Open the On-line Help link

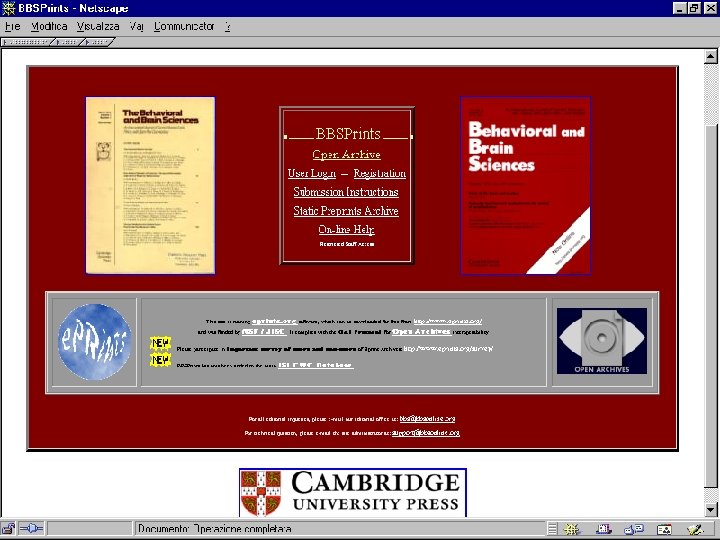click(347, 230)
